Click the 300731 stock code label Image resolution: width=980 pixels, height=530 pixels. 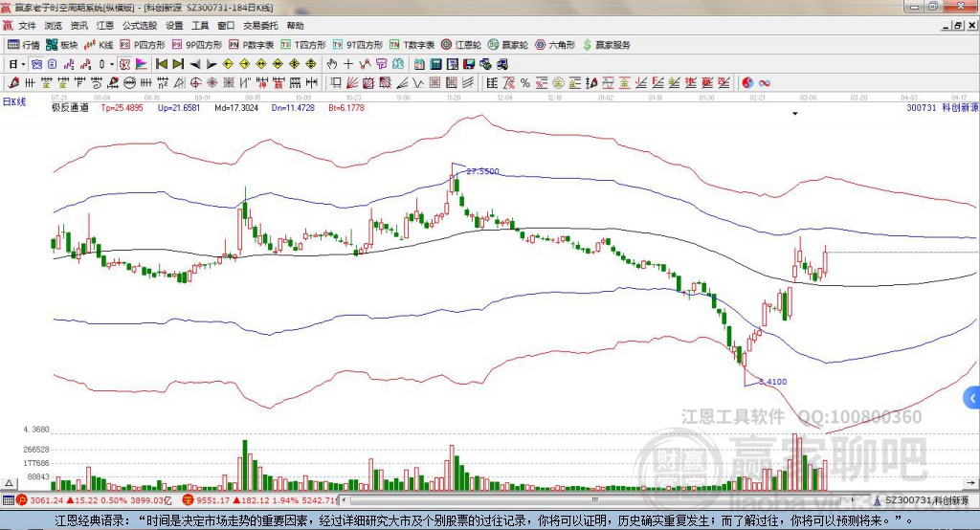(x=922, y=107)
